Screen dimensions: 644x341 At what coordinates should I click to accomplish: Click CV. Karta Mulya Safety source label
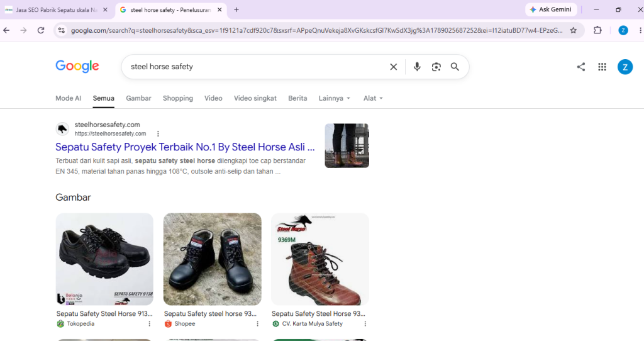click(x=312, y=324)
